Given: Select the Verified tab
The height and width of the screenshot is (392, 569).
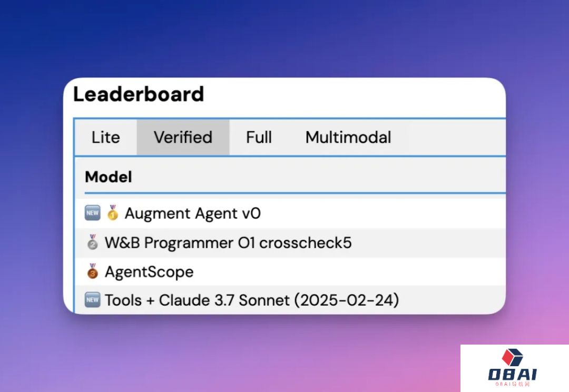Looking at the screenshot, I should 183,137.
